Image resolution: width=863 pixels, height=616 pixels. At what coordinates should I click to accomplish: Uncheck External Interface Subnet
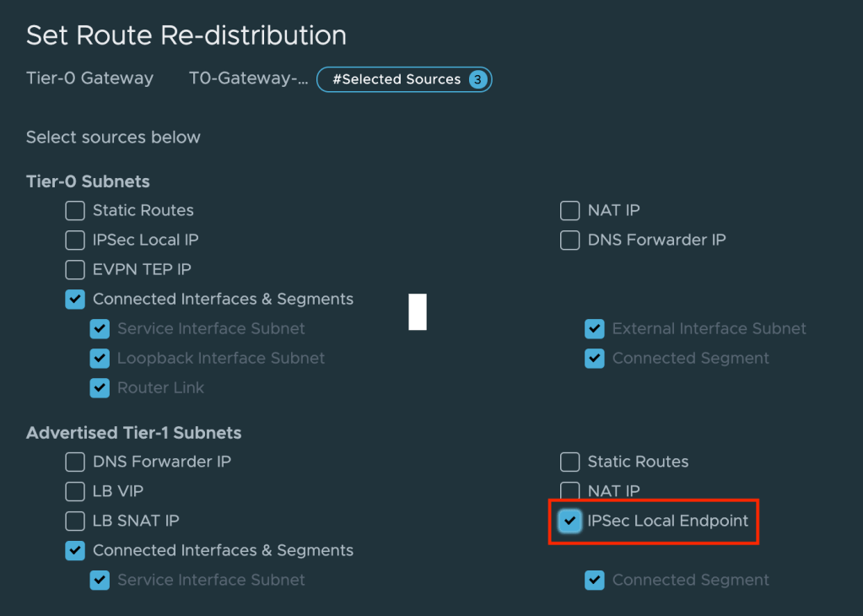[595, 328]
